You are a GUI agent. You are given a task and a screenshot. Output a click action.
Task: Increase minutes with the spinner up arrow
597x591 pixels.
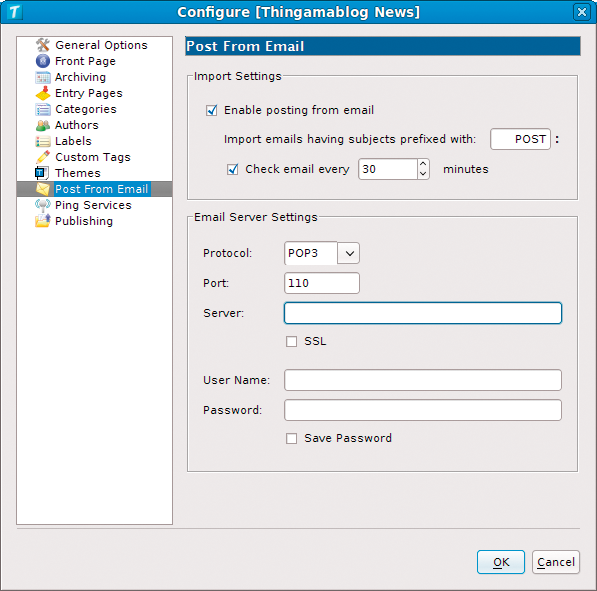tap(423, 164)
